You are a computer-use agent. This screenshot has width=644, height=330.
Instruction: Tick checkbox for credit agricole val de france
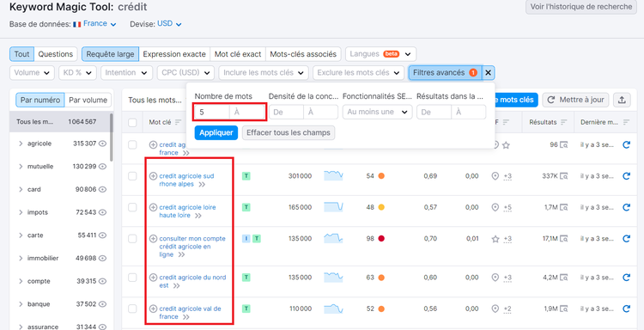pyautogui.click(x=132, y=309)
